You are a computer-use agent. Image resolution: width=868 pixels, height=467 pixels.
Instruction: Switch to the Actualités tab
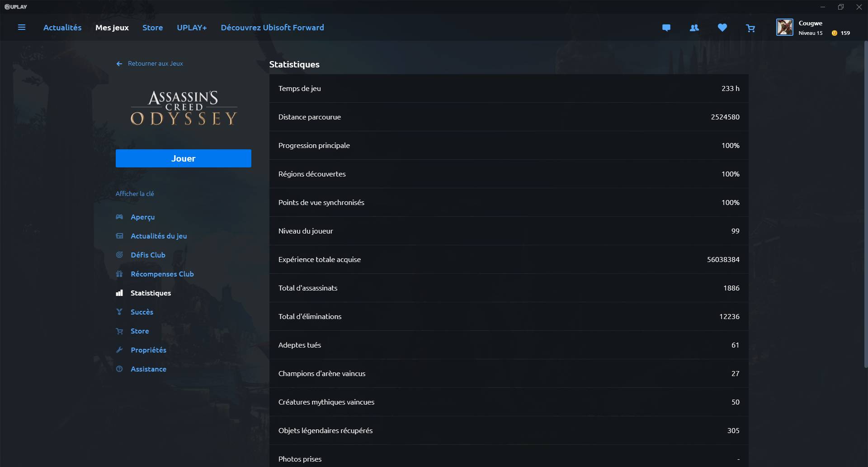coord(62,28)
